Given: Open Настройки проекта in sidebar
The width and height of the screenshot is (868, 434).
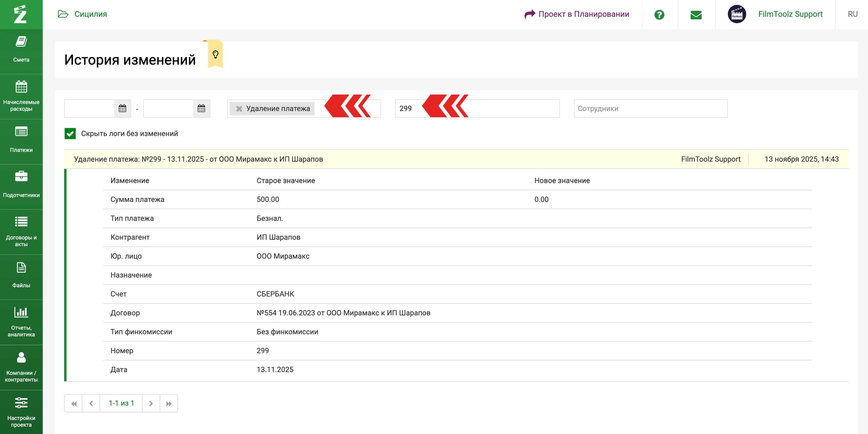Looking at the screenshot, I should pos(21,412).
